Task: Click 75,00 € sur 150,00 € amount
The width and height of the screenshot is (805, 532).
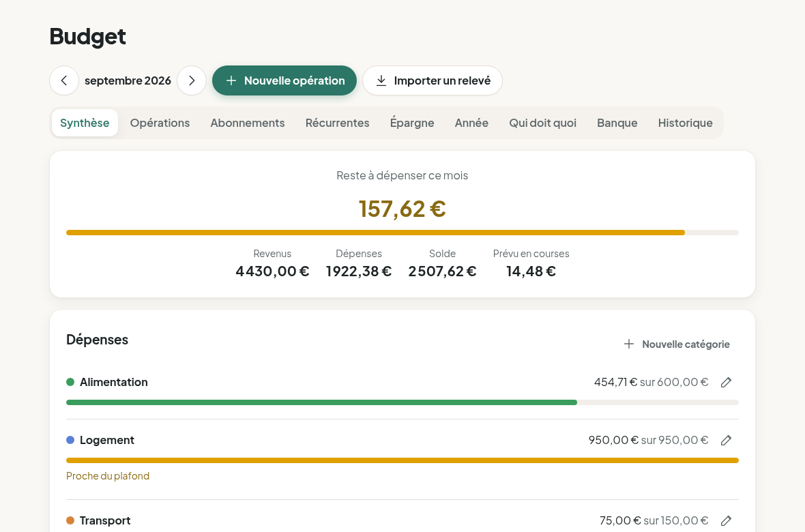Action: 654,520
